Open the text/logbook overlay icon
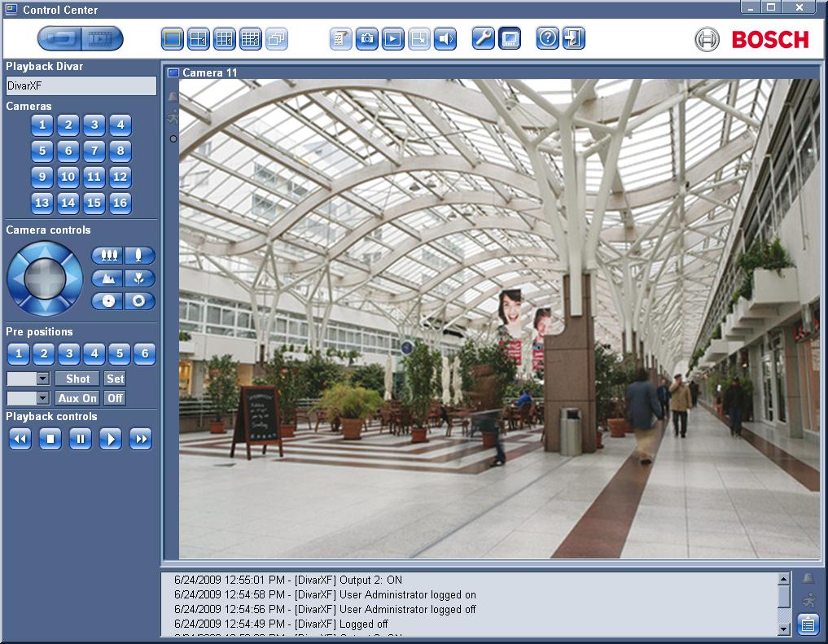The height and width of the screenshot is (644, 828). [x=340, y=38]
